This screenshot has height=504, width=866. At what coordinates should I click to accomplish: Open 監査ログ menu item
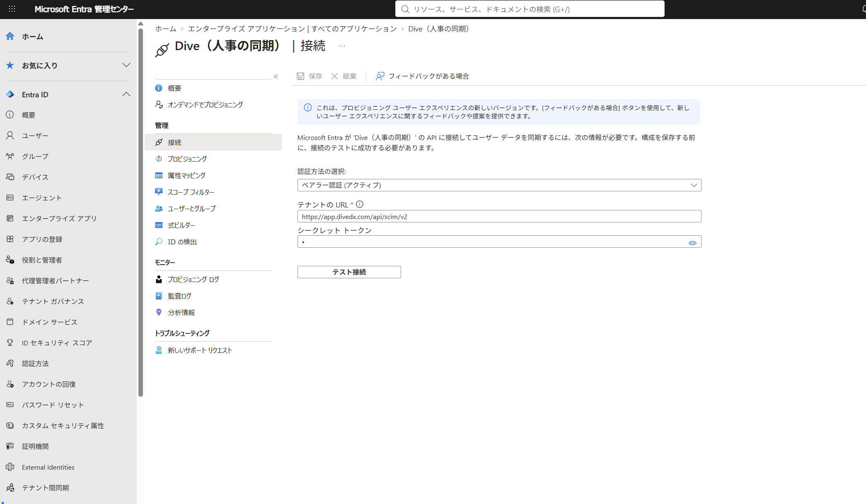point(179,296)
